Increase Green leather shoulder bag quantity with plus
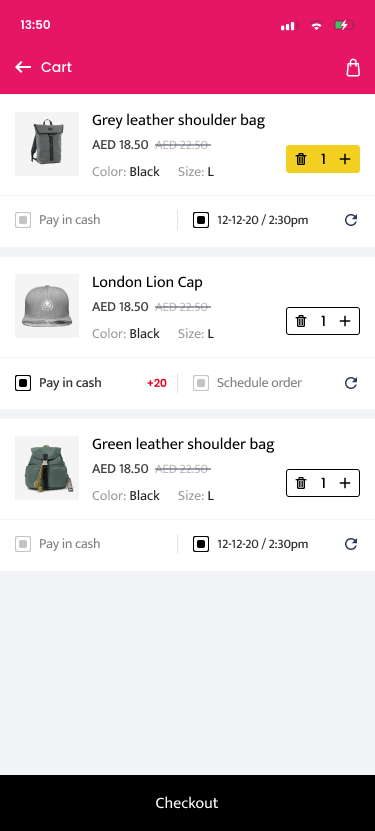 [x=345, y=483]
